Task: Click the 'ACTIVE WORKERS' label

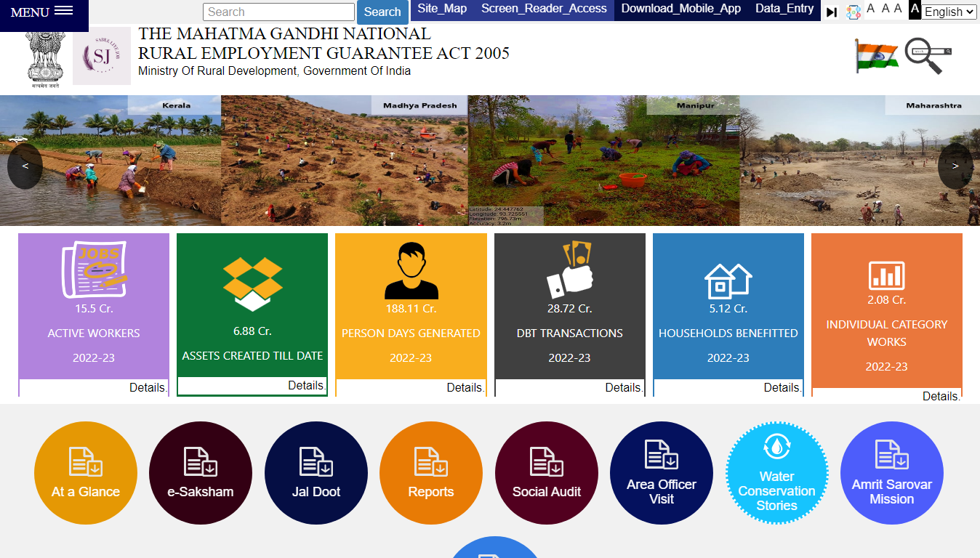Action: 94,333
